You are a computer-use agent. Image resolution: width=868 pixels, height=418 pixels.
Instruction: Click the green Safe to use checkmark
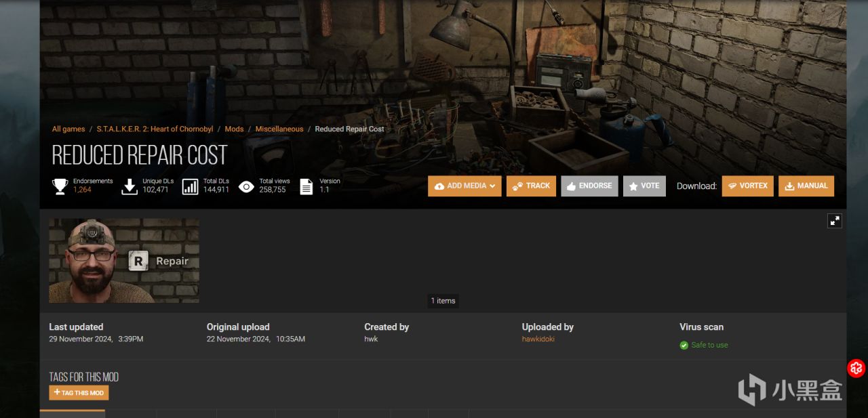[x=684, y=346]
